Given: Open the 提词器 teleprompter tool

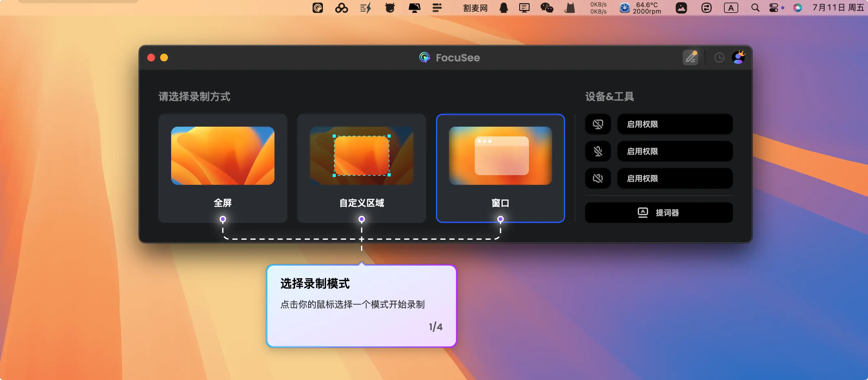Looking at the screenshot, I should (x=659, y=212).
